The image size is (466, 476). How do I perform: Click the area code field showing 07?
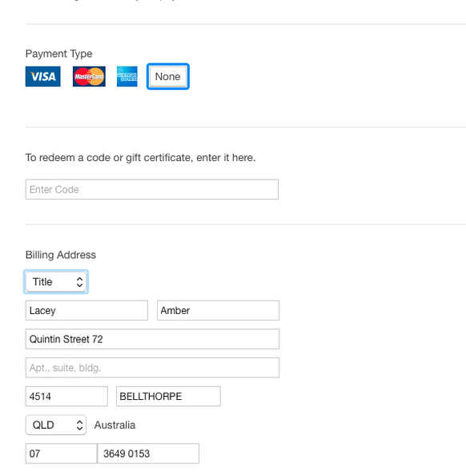(x=62, y=454)
